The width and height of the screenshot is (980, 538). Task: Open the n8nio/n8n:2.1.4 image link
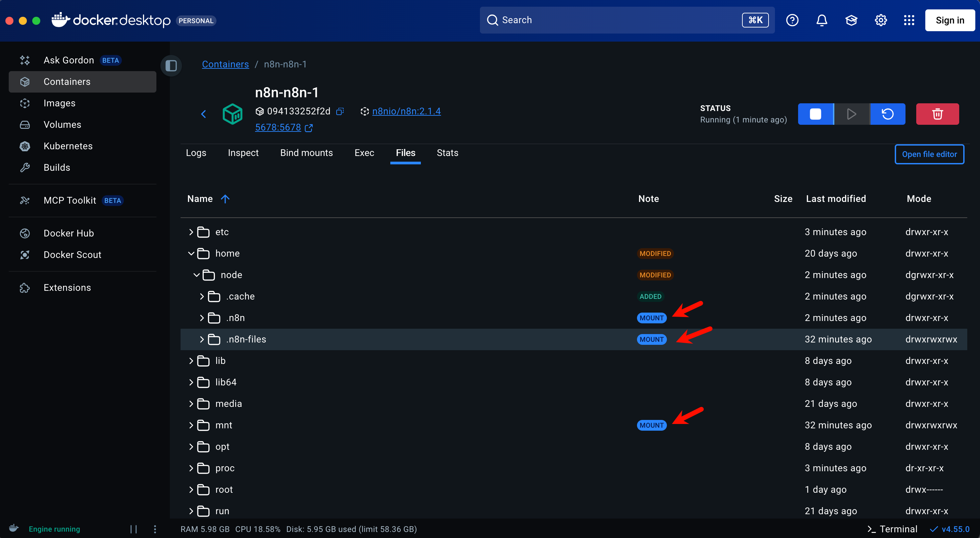click(x=406, y=111)
